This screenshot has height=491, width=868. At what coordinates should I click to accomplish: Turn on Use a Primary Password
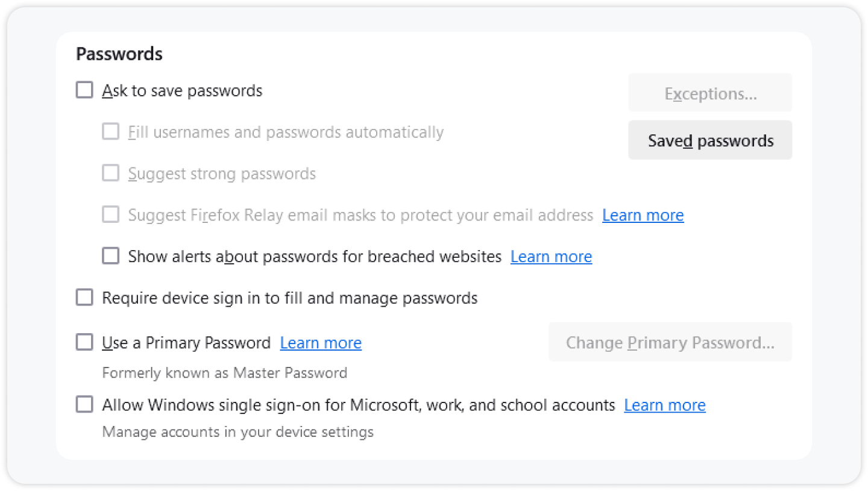(x=84, y=342)
